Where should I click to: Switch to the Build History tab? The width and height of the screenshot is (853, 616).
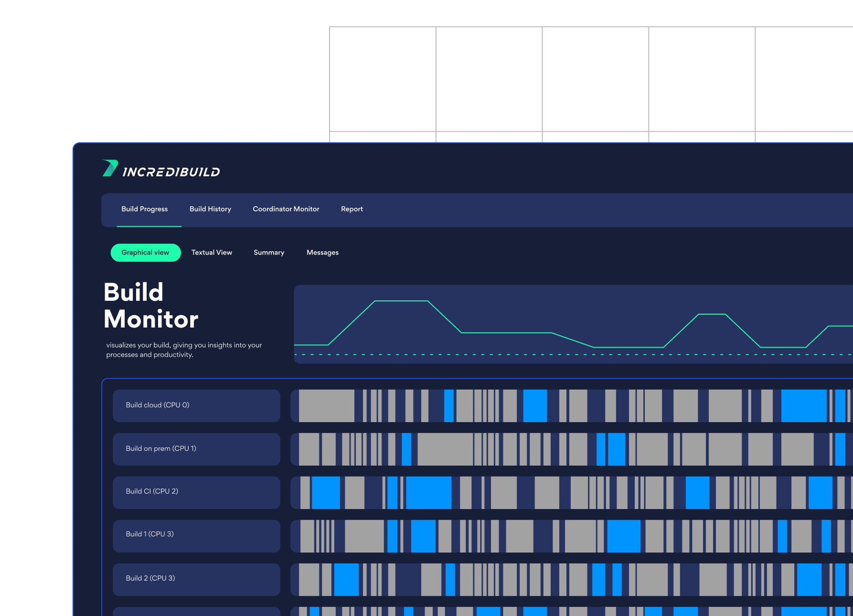tap(210, 209)
